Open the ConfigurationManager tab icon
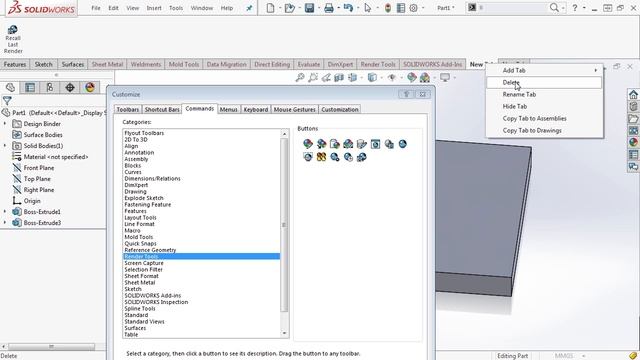 point(50,87)
